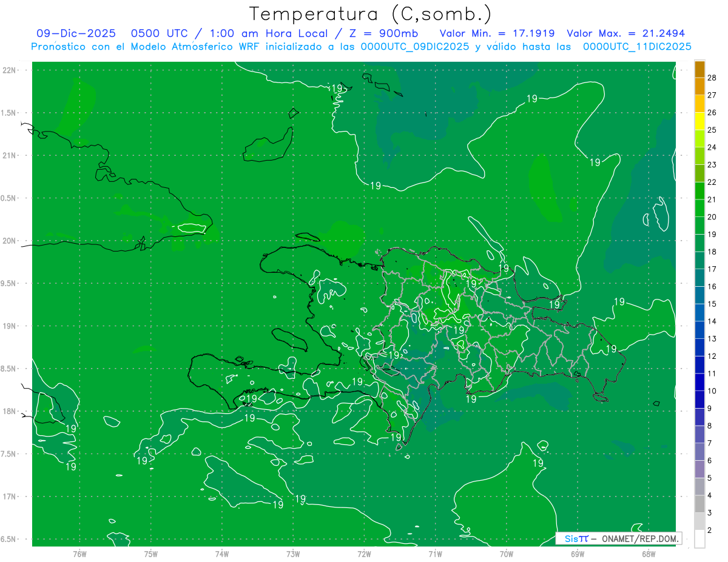Click "Valor Min. = 17.1919" text
Viewport: 728px width, 562px height.
coord(497,33)
